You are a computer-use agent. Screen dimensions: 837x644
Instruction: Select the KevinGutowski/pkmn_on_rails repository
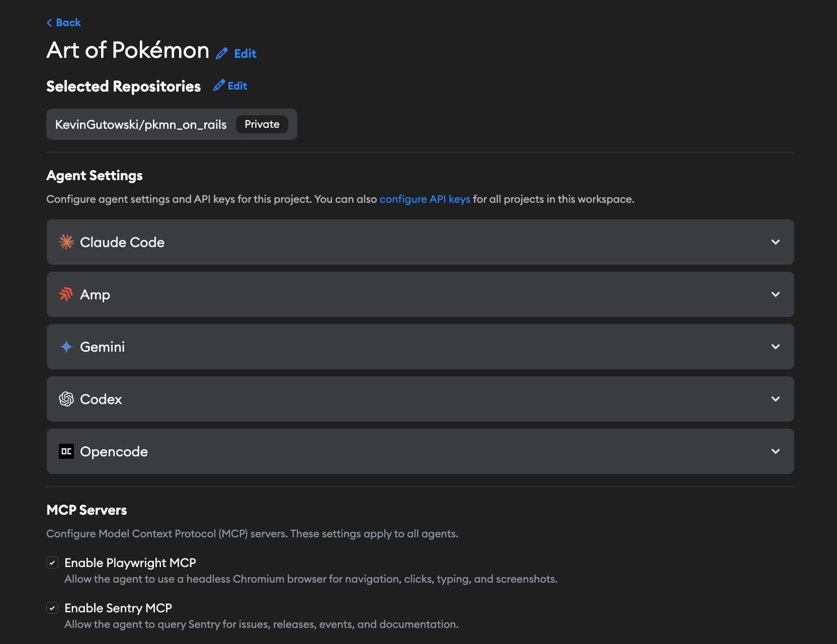(141, 124)
